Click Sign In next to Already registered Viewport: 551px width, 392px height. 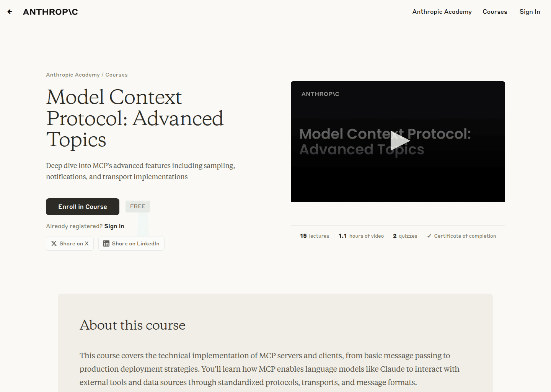click(x=114, y=226)
